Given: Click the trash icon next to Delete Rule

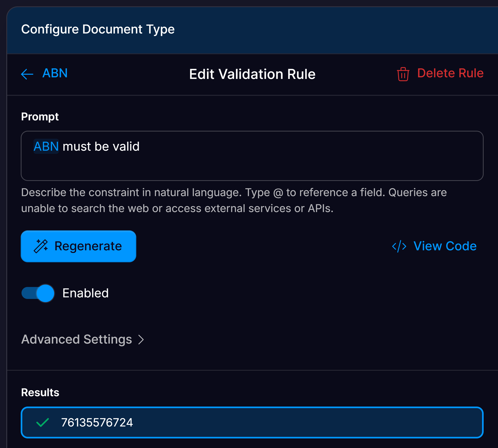Looking at the screenshot, I should coord(403,74).
